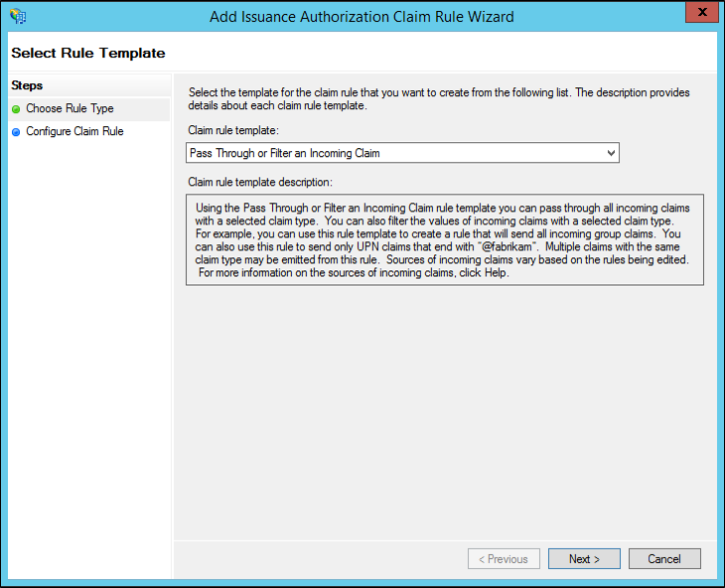Click the blue bullet beside Configure Claim Rule
Image resolution: width=725 pixels, height=588 pixels.
pyautogui.click(x=16, y=132)
